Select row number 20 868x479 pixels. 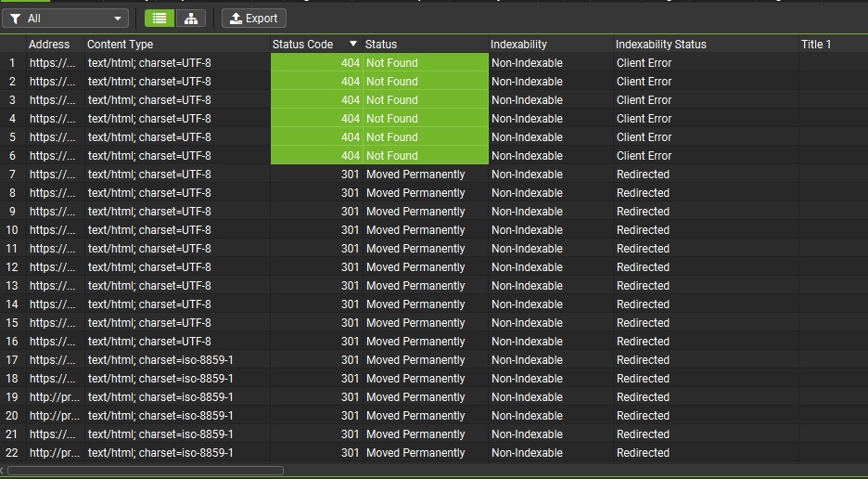click(12, 416)
